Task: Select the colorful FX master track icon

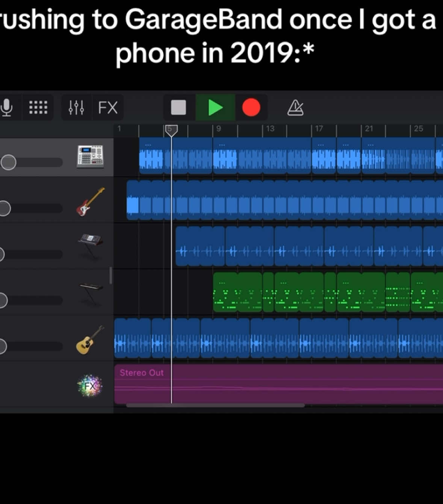Action: point(89,386)
